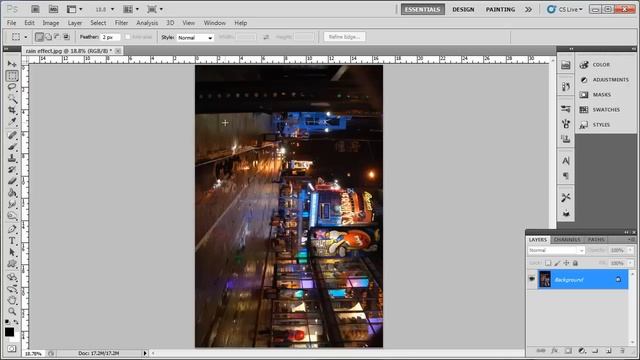Image resolution: width=640 pixels, height=360 pixels.
Task: Click the Refine Edge button
Action: tap(344, 37)
